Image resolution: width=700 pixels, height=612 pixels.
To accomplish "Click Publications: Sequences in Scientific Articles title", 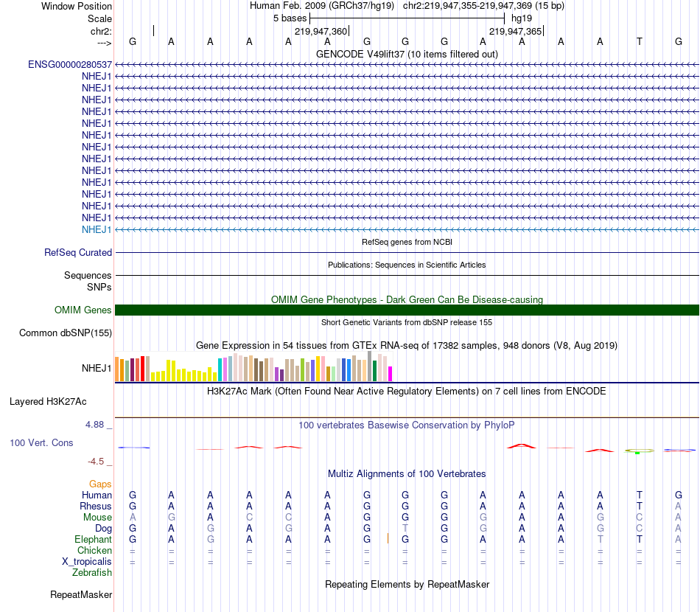I will coord(407,265).
